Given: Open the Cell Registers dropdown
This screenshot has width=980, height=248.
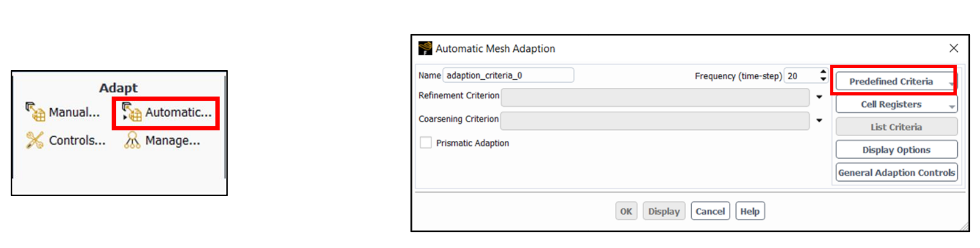Looking at the screenshot, I should [x=896, y=104].
